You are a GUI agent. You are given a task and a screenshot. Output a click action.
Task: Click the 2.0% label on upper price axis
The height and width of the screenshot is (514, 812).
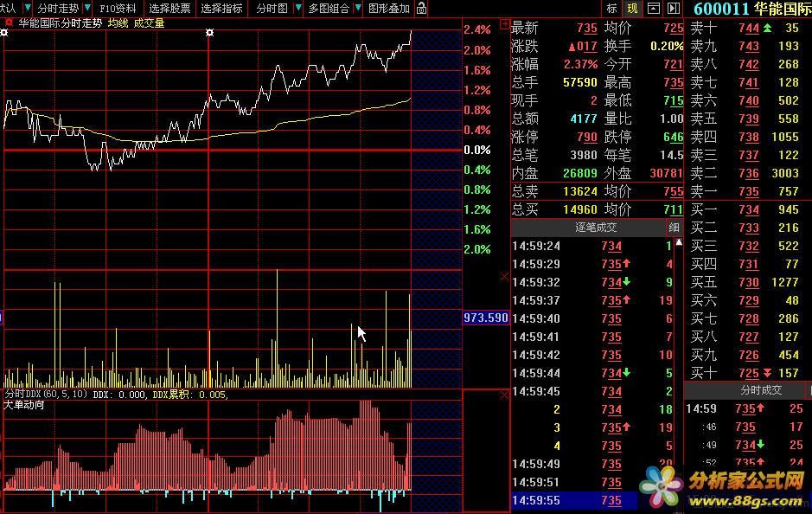click(x=477, y=50)
